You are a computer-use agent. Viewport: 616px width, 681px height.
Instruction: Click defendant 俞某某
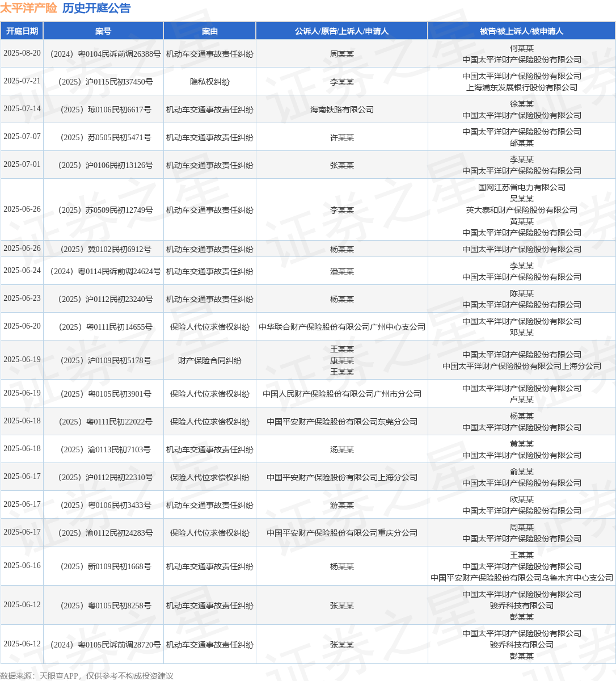click(x=522, y=472)
